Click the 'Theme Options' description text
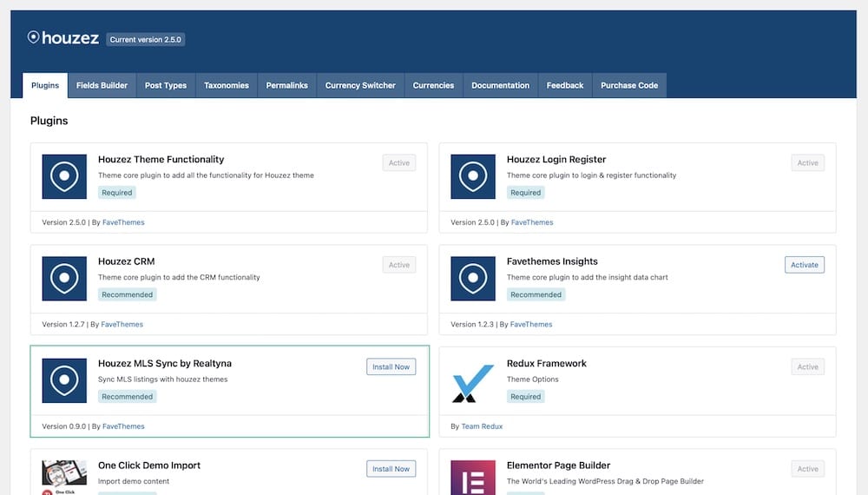 [x=533, y=379]
